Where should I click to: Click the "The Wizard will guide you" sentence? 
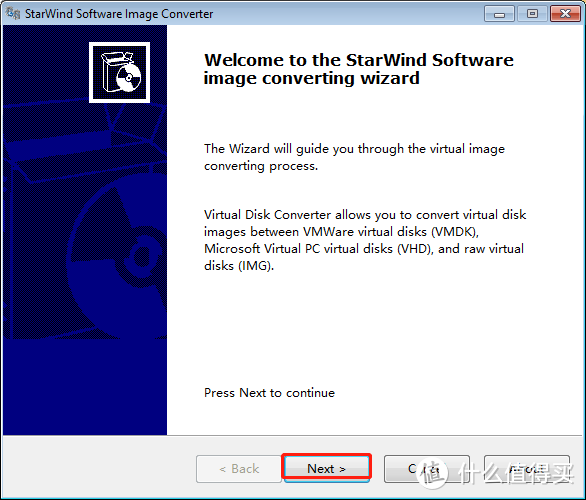click(354, 157)
